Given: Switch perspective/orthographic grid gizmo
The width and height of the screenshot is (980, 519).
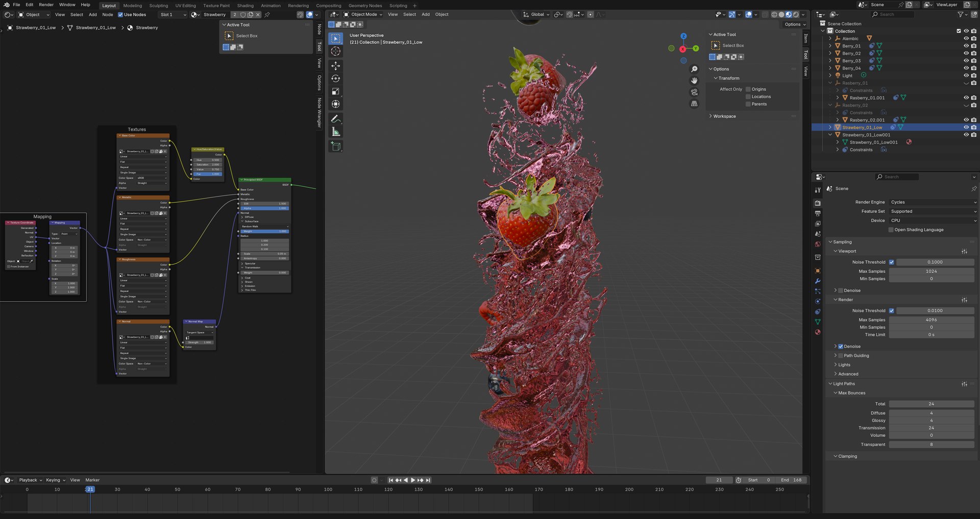Looking at the screenshot, I should 694,104.
